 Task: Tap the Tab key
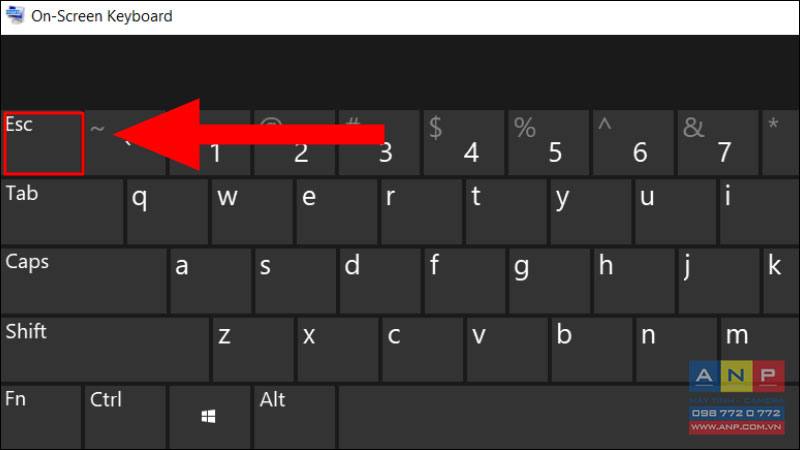tap(62, 212)
